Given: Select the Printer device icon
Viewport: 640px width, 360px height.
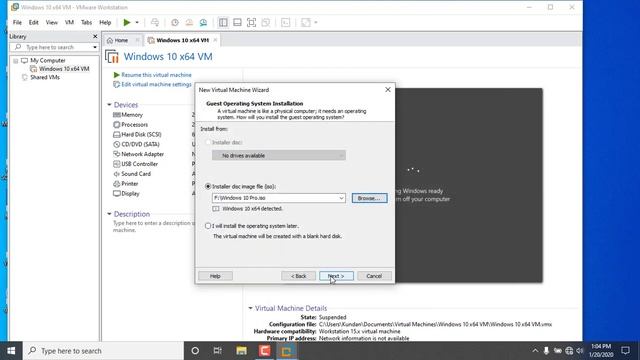Looking at the screenshot, I should pyautogui.click(x=117, y=184).
